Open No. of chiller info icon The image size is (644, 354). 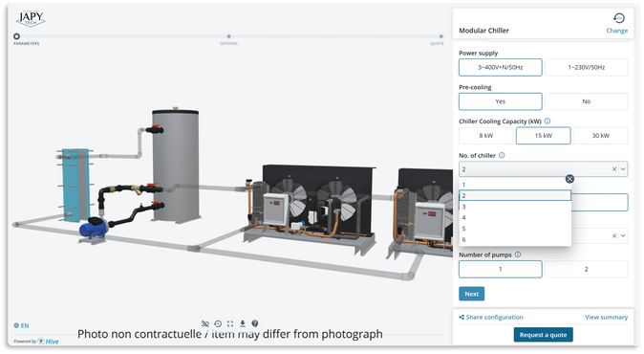[502, 155]
